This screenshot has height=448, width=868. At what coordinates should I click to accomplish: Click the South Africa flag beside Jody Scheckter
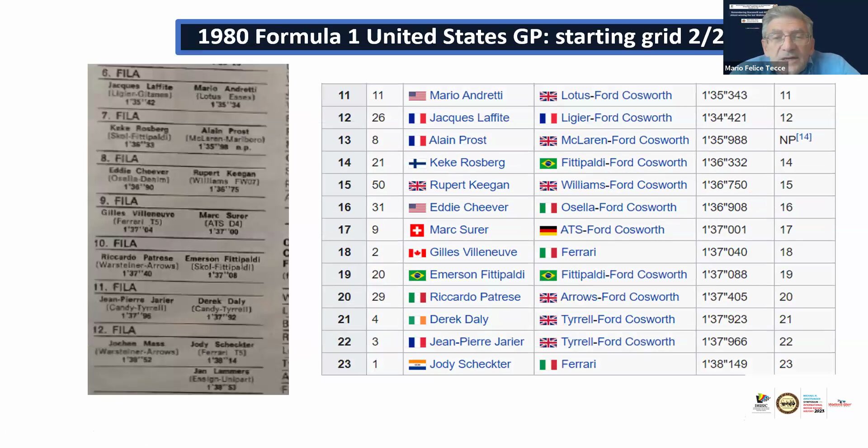tap(417, 364)
